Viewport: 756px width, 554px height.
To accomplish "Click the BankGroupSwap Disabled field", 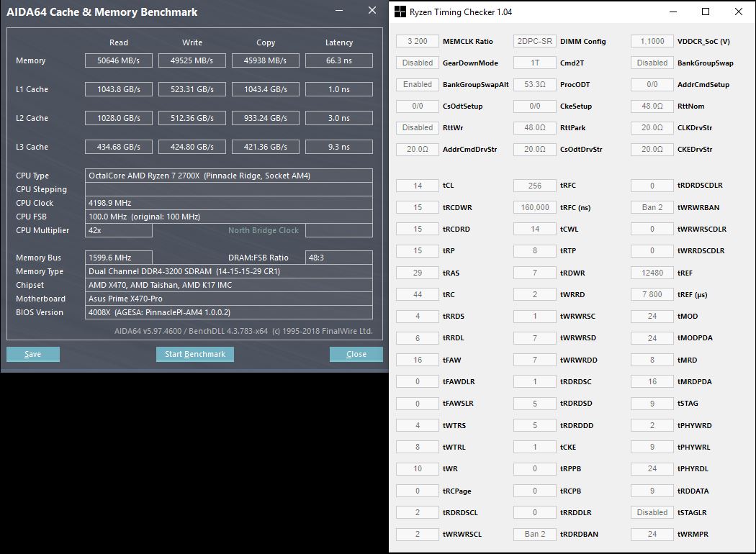I will point(652,63).
